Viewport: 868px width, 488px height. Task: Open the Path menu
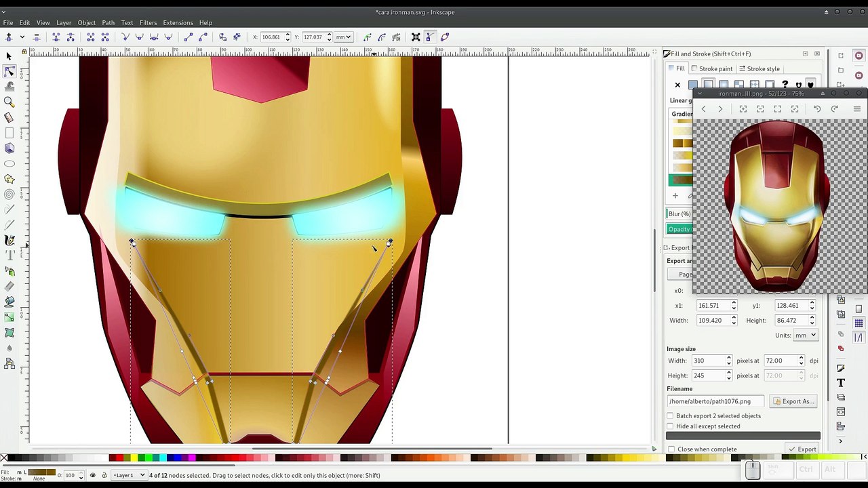tap(108, 22)
